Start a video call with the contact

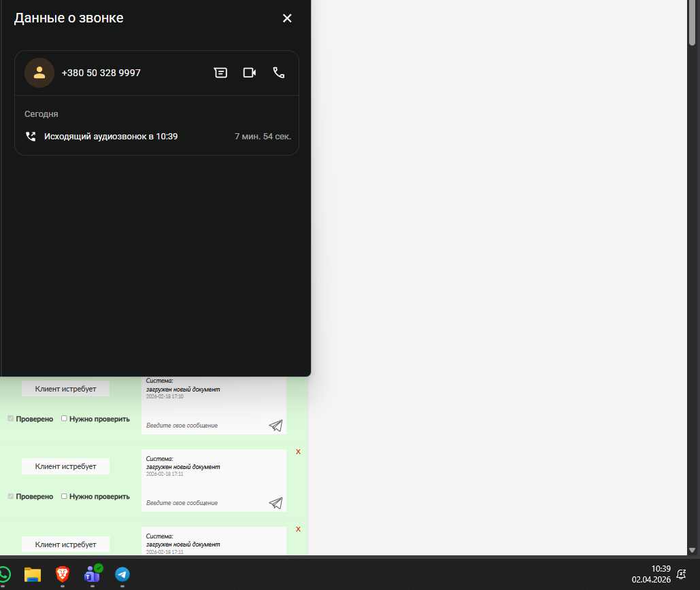tap(250, 73)
